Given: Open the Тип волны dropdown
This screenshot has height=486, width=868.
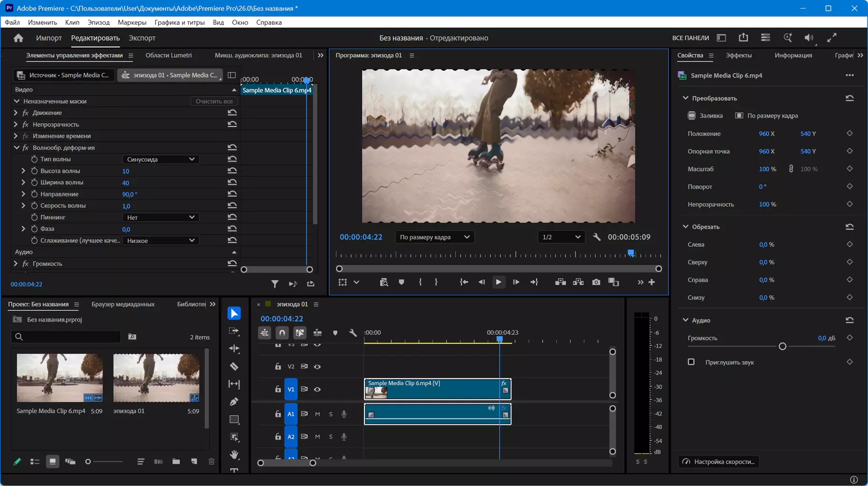Looking at the screenshot, I should pos(161,159).
